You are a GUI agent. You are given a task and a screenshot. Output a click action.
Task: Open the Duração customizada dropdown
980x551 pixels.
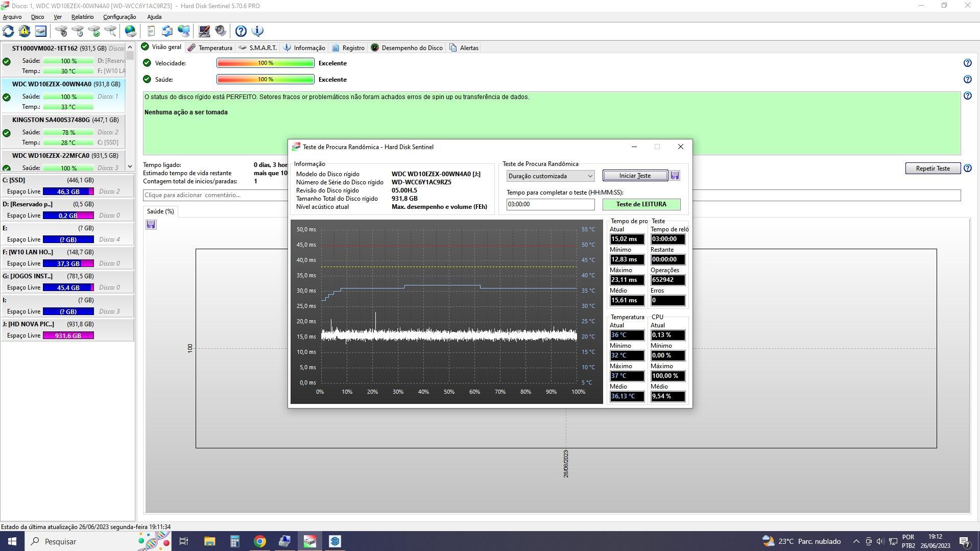click(x=551, y=176)
